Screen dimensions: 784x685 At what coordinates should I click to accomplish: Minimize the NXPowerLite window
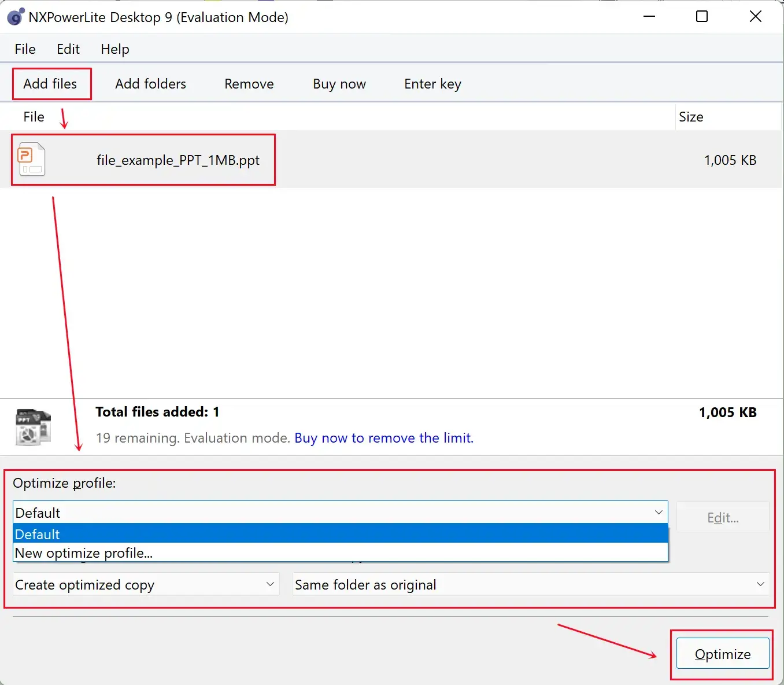pyautogui.click(x=649, y=17)
